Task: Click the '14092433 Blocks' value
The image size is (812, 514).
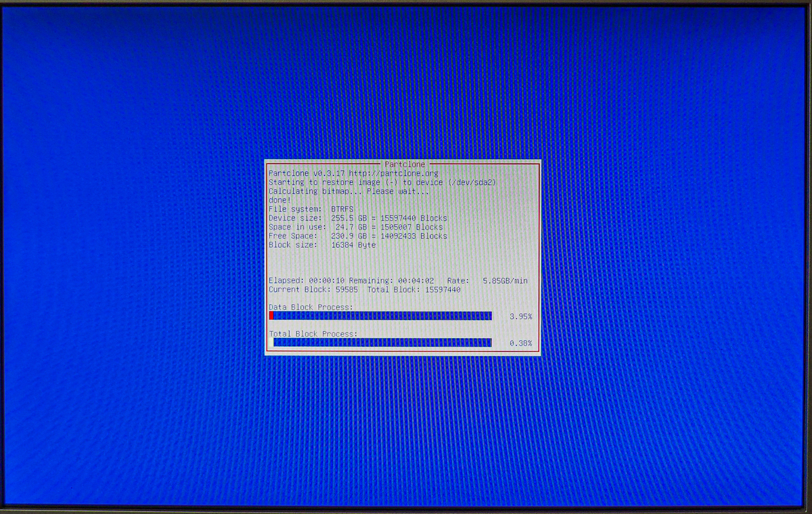Action: [413, 236]
